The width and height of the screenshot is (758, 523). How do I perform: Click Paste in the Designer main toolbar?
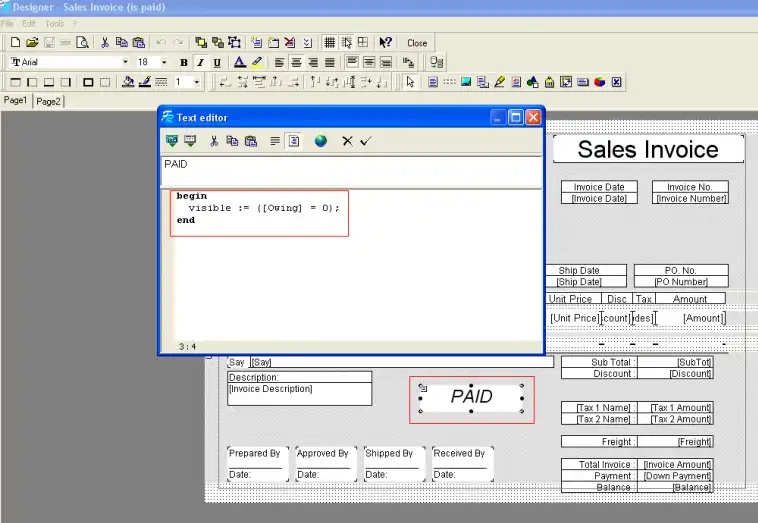(x=138, y=43)
